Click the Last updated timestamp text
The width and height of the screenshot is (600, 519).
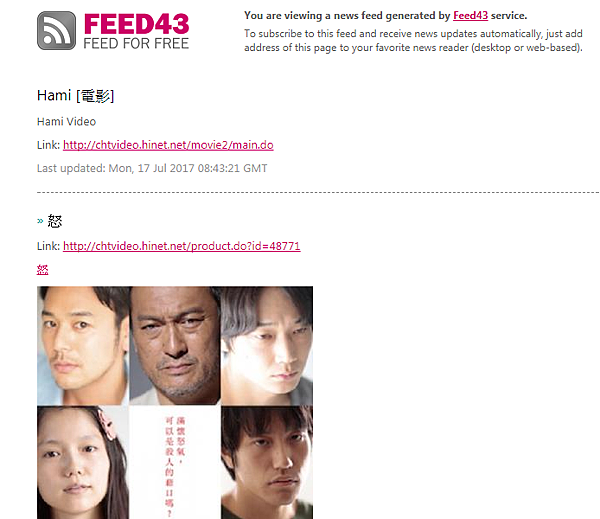152,168
